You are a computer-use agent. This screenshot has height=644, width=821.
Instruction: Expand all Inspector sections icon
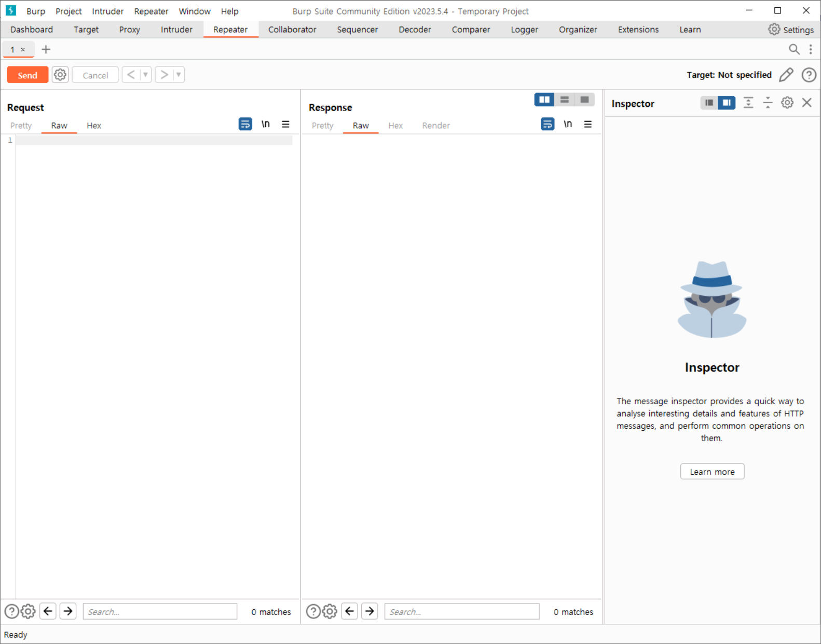pyautogui.click(x=748, y=103)
